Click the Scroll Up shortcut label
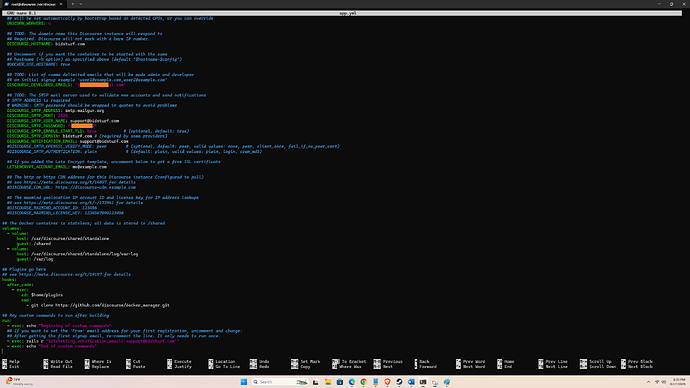Image resolution: width=690 pixels, height=388 pixels. (x=600, y=362)
